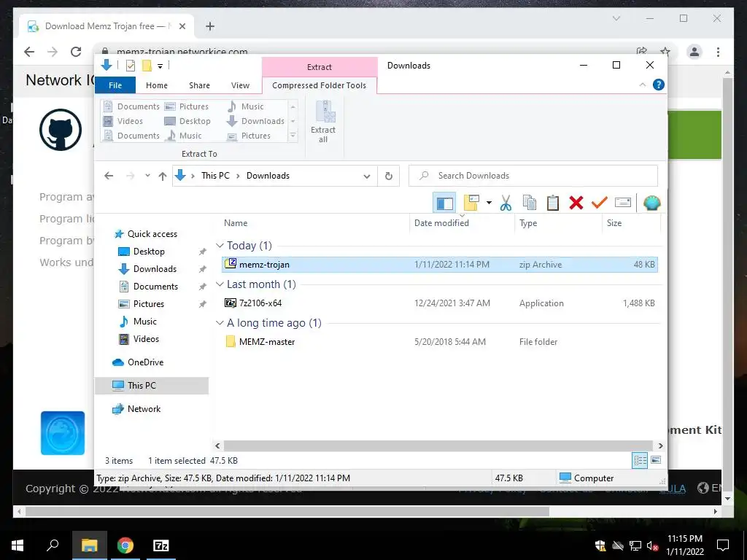Viewport: 747px width, 560px height.
Task: Collapse the Last month group
Action: (220, 284)
